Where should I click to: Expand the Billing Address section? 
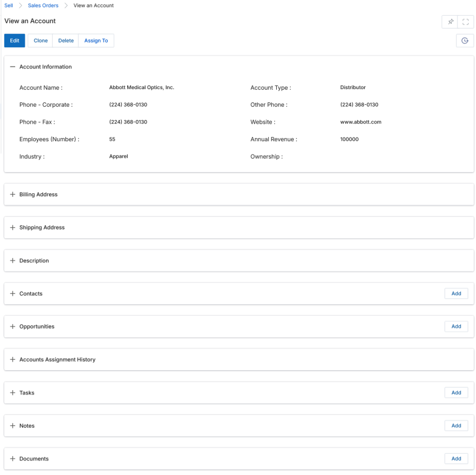13,194
